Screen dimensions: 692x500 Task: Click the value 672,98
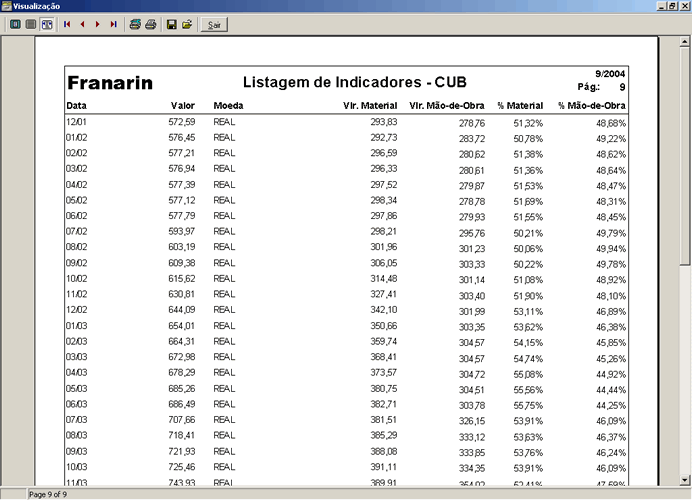[182, 357]
